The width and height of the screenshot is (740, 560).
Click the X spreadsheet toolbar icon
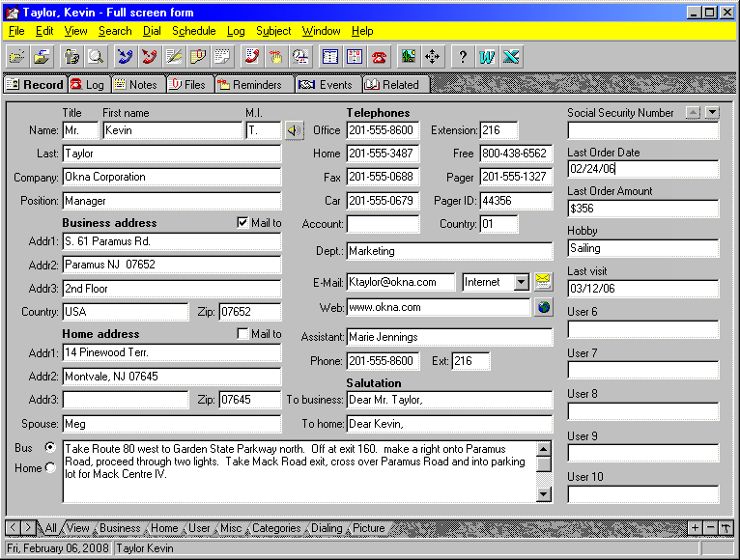point(511,57)
